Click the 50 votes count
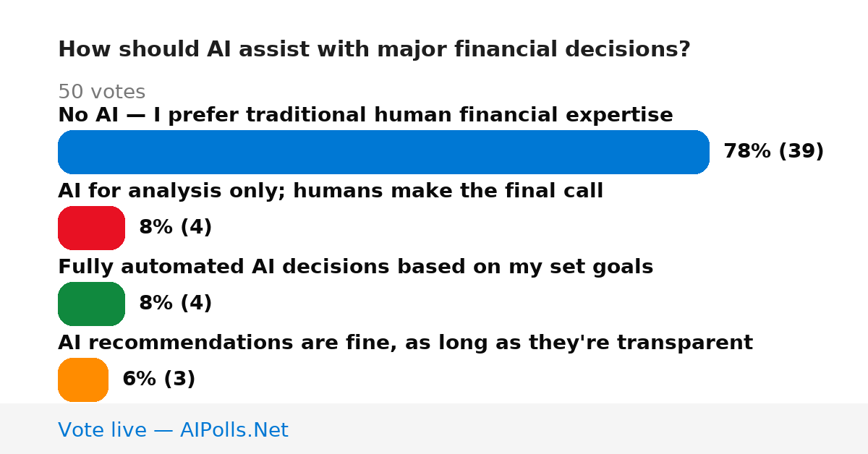The height and width of the screenshot is (454, 868). (x=101, y=92)
